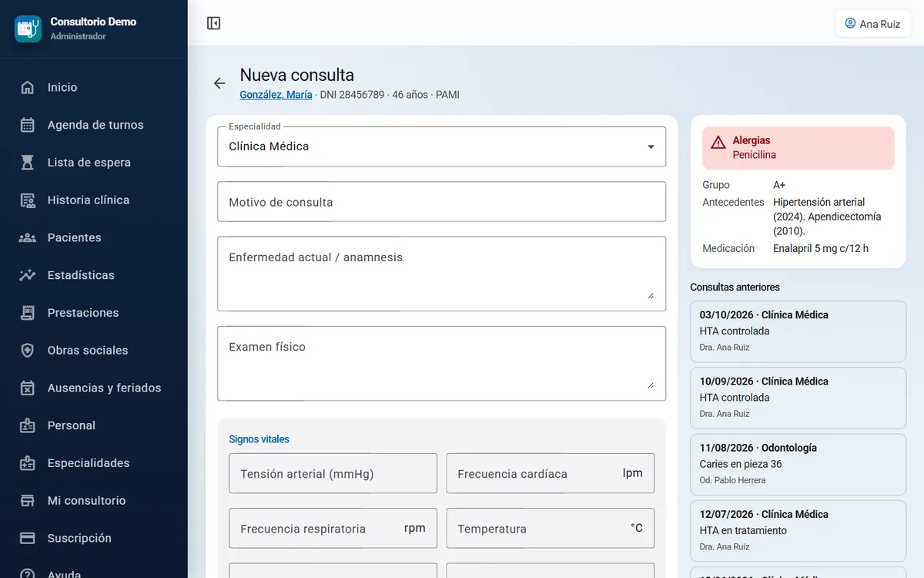Click the Ausencias y feriados calendar icon
This screenshot has width=924, height=578.
click(x=28, y=388)
